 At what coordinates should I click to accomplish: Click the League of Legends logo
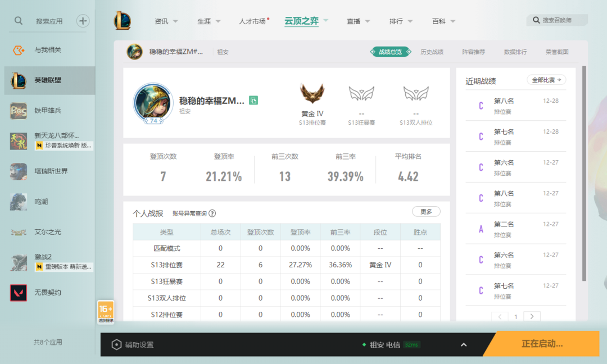[x=123, y=20]
